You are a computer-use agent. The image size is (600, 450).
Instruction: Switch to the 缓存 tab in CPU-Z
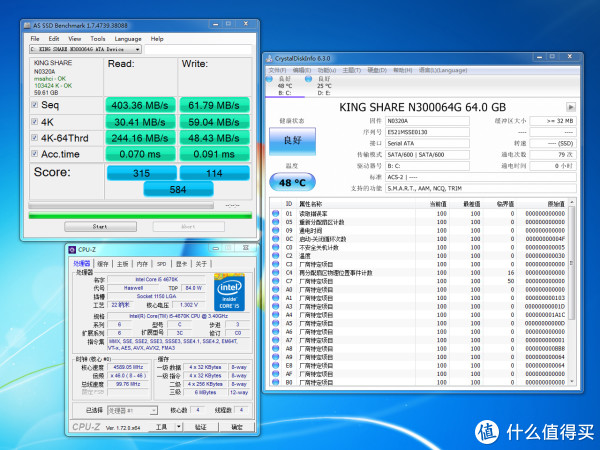(103, 264)
